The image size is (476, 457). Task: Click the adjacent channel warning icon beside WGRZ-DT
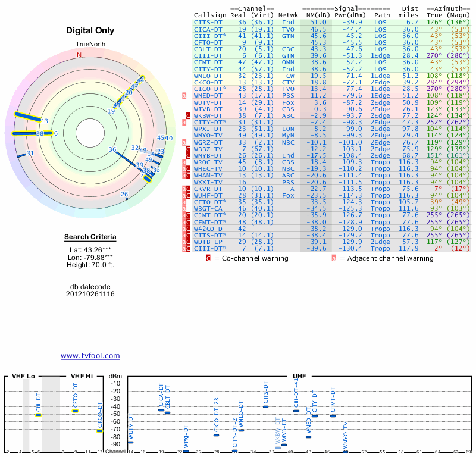(x=184, y=142)
